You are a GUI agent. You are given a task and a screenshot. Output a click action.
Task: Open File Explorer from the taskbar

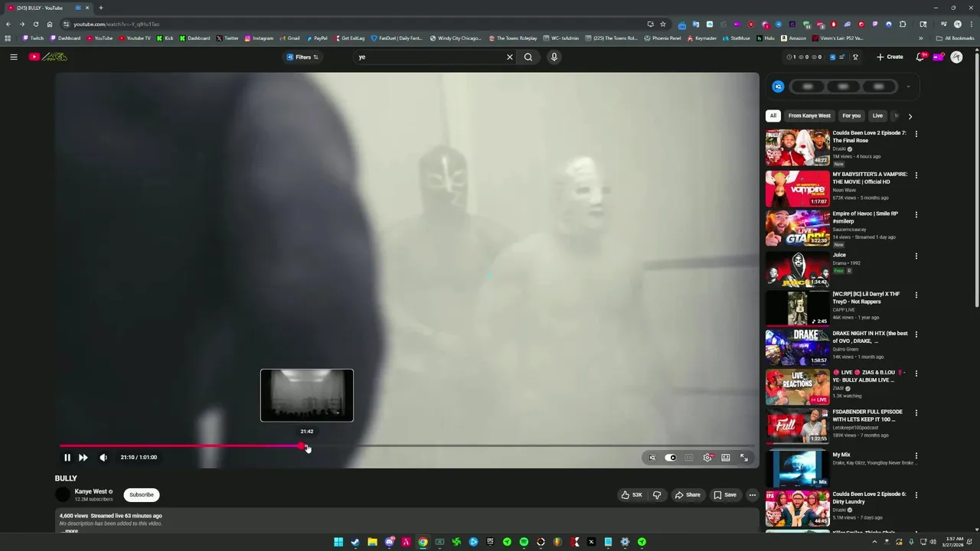click(372, 542)
